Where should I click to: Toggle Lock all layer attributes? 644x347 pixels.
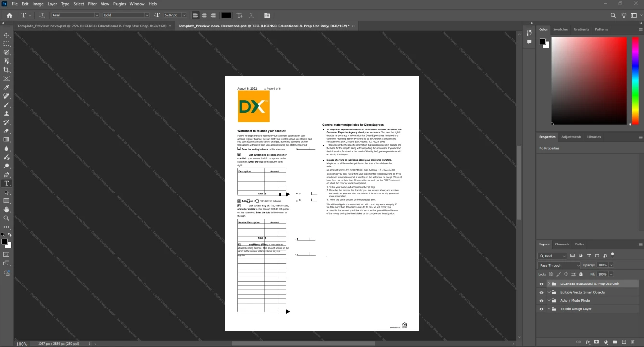coord(580,274)
